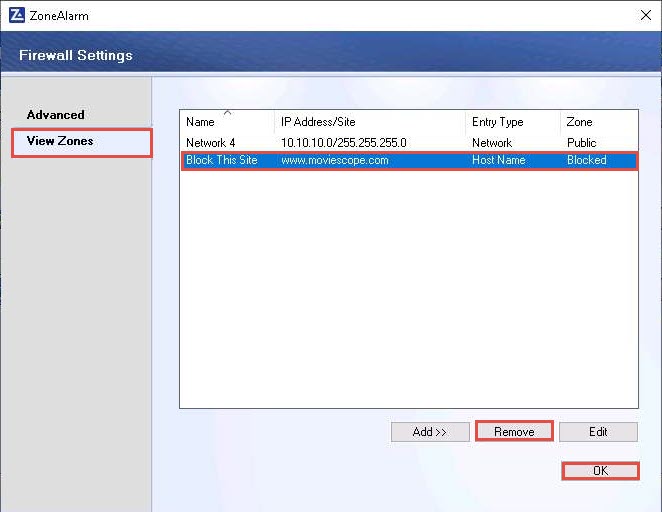Click the 10.10.10.0/255.255.255.0 address cell
The height and width of the screenshot is (512, 662).
(344, 143)
